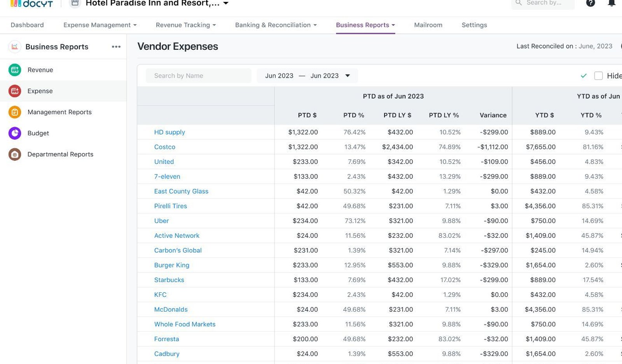
Task: Open the Active Network vendor link
Action: 177,235
